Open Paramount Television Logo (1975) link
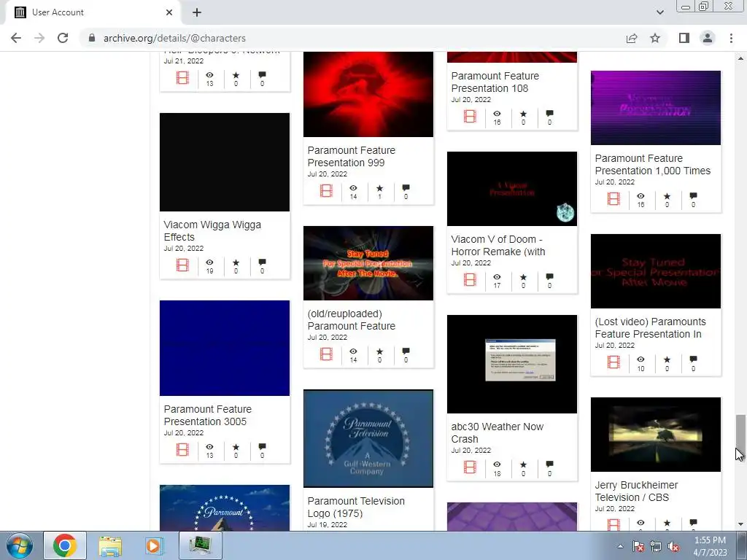The height and width of the screenshot is (560, 747). pyautogui.click(x=356, y=507)
